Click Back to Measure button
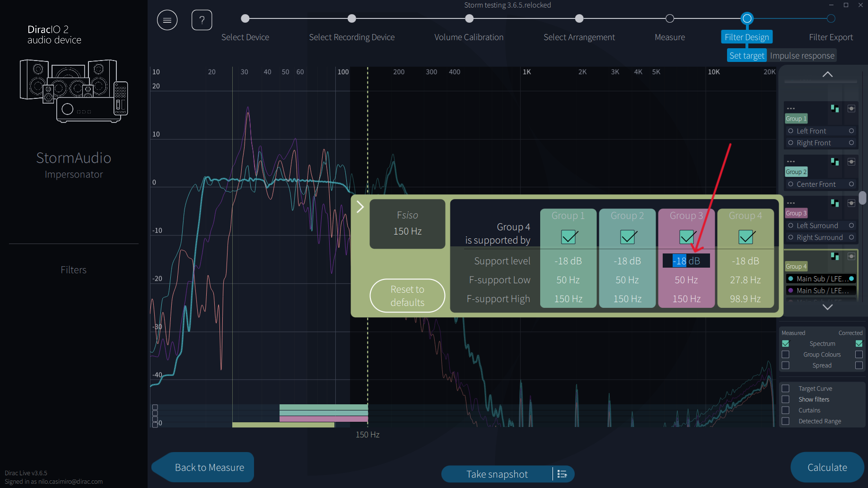 pyautogui.click(x=203, y=467)
